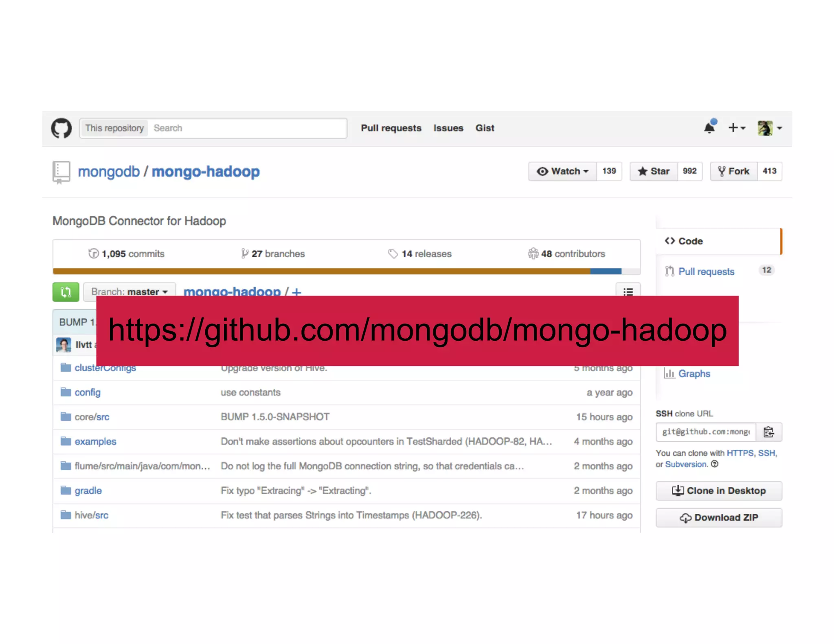Viewport: 834px width, 644px height.
Task: Click the core/src folder icon
Action: 66,416
